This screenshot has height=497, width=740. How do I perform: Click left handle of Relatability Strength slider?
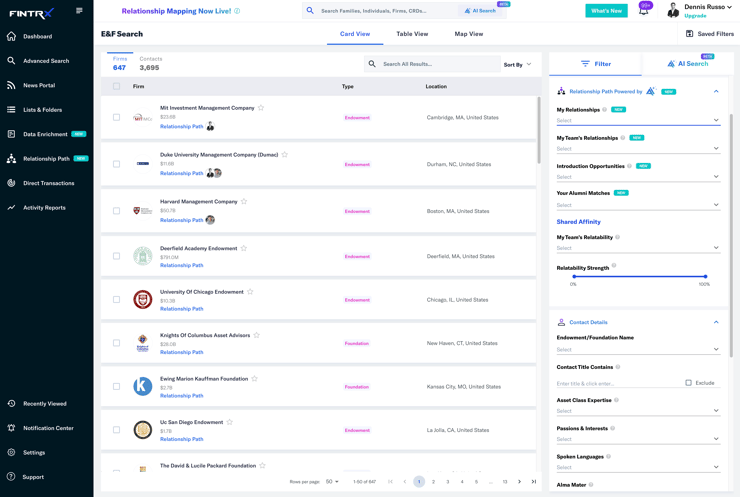click(574, 277)
